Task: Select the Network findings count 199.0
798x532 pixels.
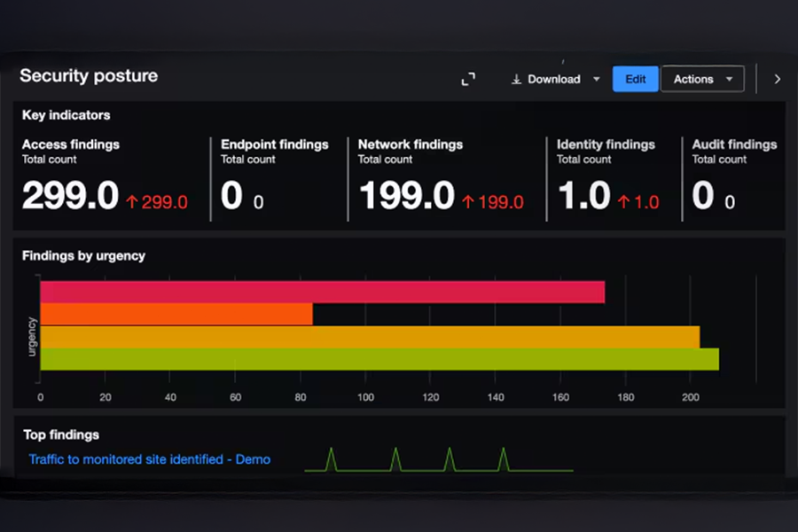Action: coord(406,196)
